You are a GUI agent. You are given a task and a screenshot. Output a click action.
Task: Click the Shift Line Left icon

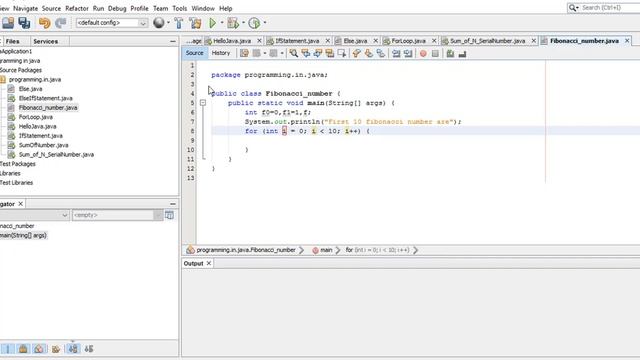click(x=396, y=53)
